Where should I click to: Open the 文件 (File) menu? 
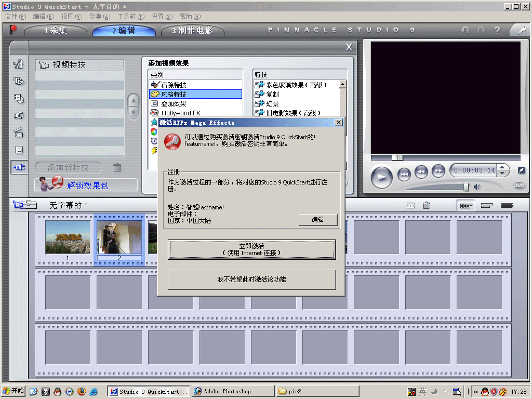coord(15,17)
